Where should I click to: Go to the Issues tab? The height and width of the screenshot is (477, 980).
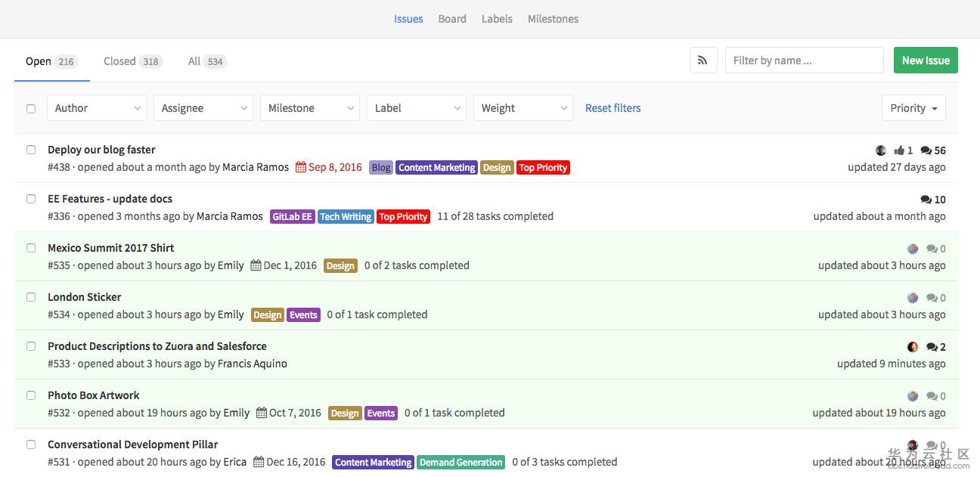tap(408, 19)
